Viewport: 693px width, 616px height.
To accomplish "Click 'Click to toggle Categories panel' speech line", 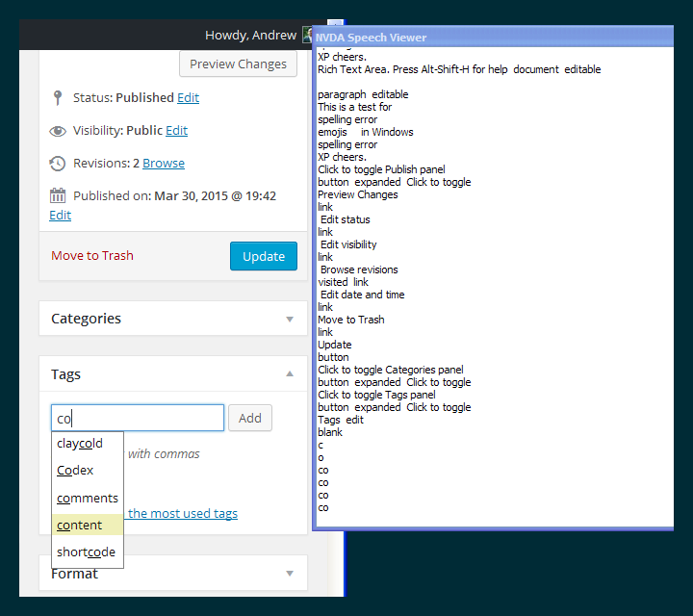I will tap(391, 370).
